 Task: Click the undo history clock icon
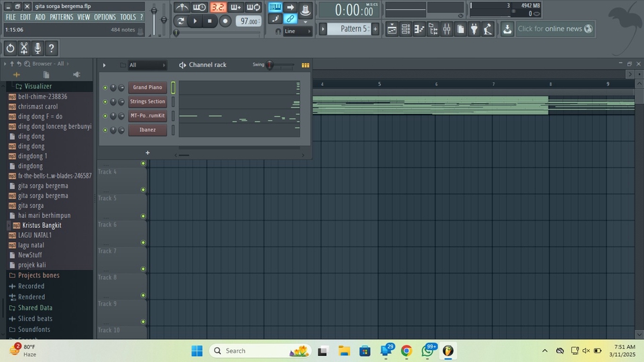tap(10, 48)
